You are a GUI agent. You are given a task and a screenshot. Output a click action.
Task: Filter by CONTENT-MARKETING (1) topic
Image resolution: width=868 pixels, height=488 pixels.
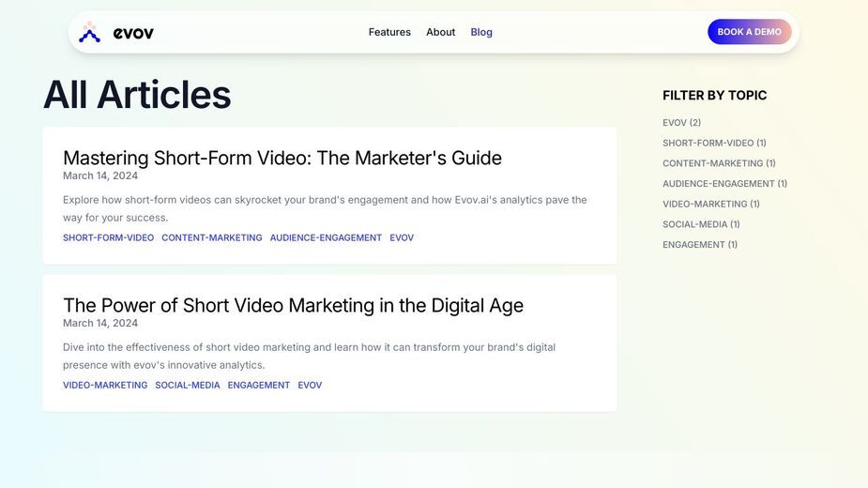719,163
